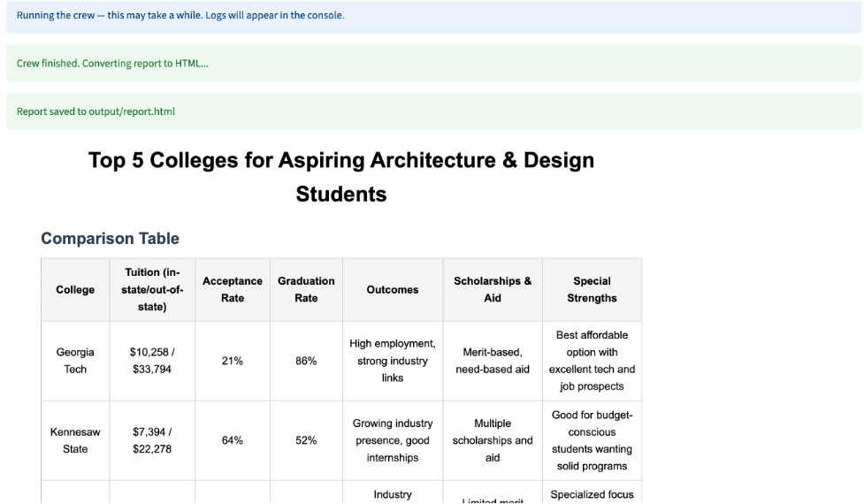Screen dimensions: 864x504
Task: Click the "Special Strengths" column header
Action: pos(592,290)
